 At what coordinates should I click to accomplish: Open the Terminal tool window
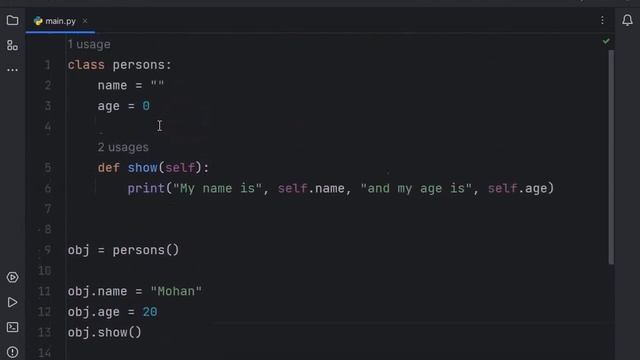[x=12, y=327]
